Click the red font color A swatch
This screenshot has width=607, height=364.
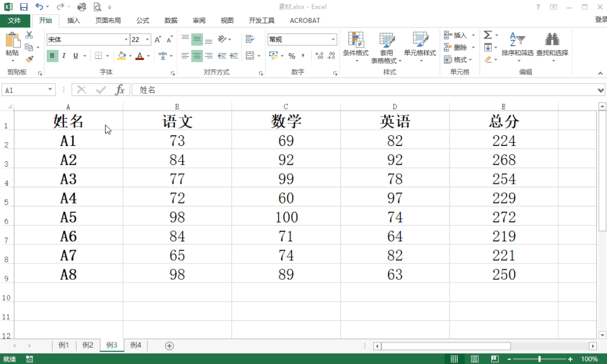click(140, 56)
